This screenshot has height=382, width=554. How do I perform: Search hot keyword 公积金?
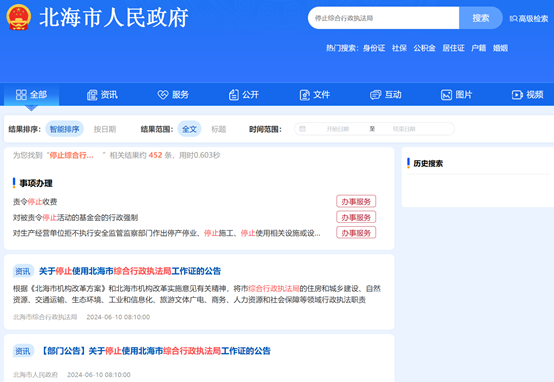tap(424, 48)
